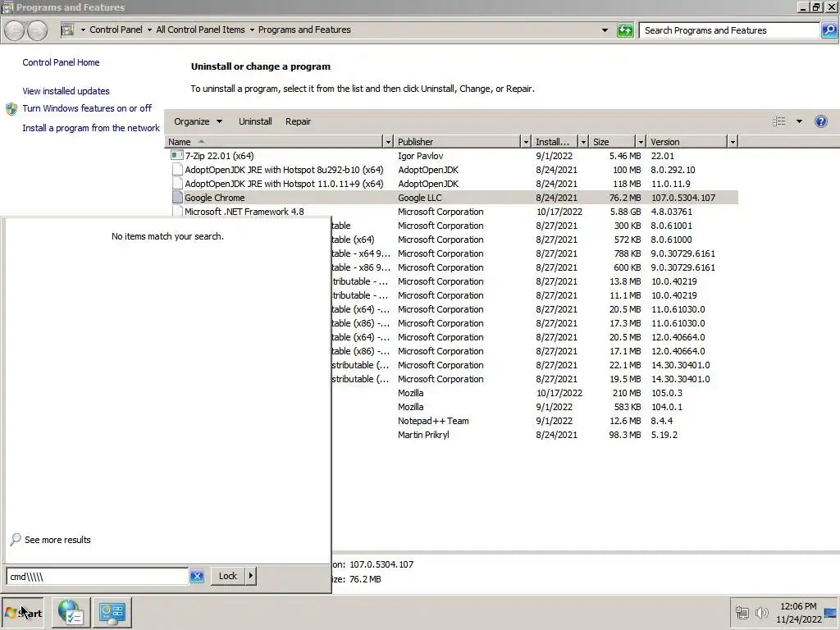Click the Uninstall toolbar button
This screenshot has width=840, height=630.
click(255, 121)
